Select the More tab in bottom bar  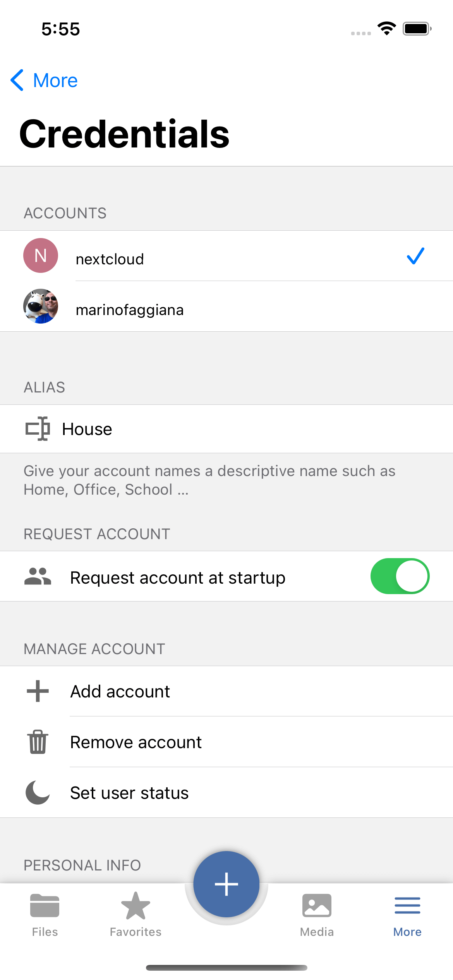[x=407, y=916]
